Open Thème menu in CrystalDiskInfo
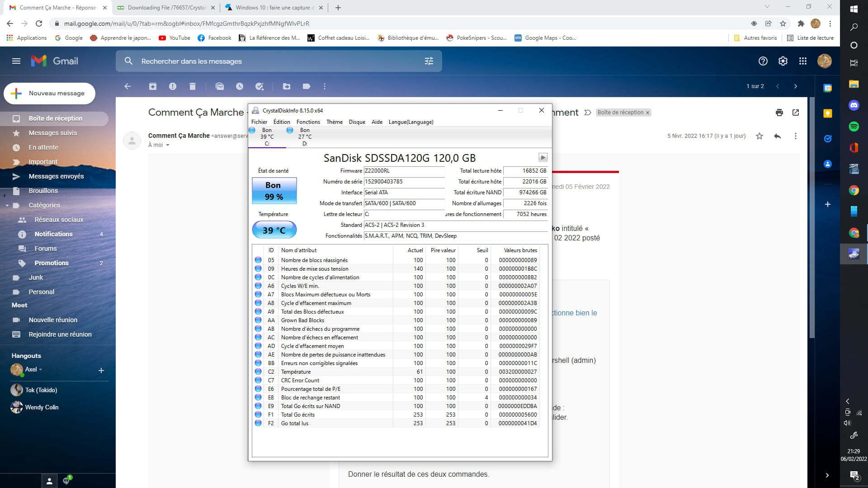Screen dimensions: 868x488 coord(335,122)
